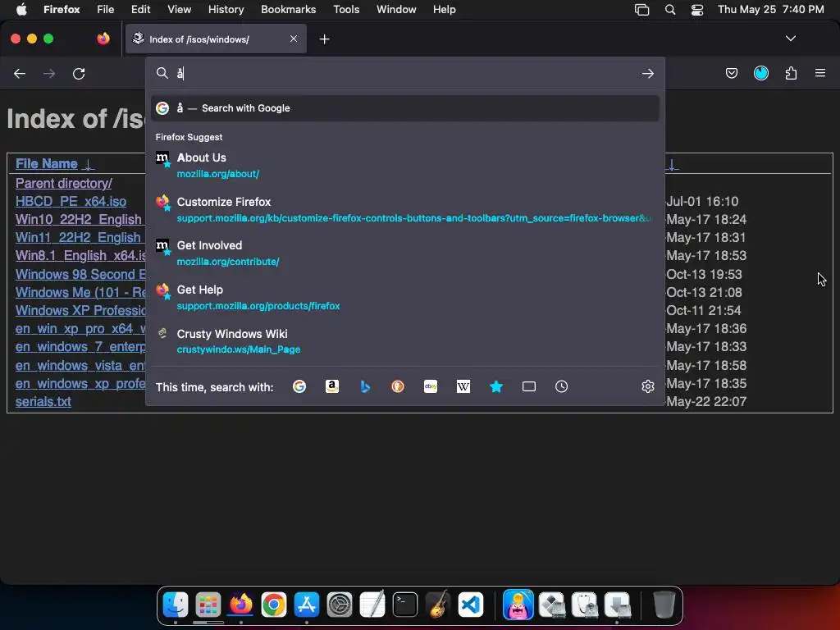
Task: Open the Win8.1_English_x64 file link
Action: (80, 256)
